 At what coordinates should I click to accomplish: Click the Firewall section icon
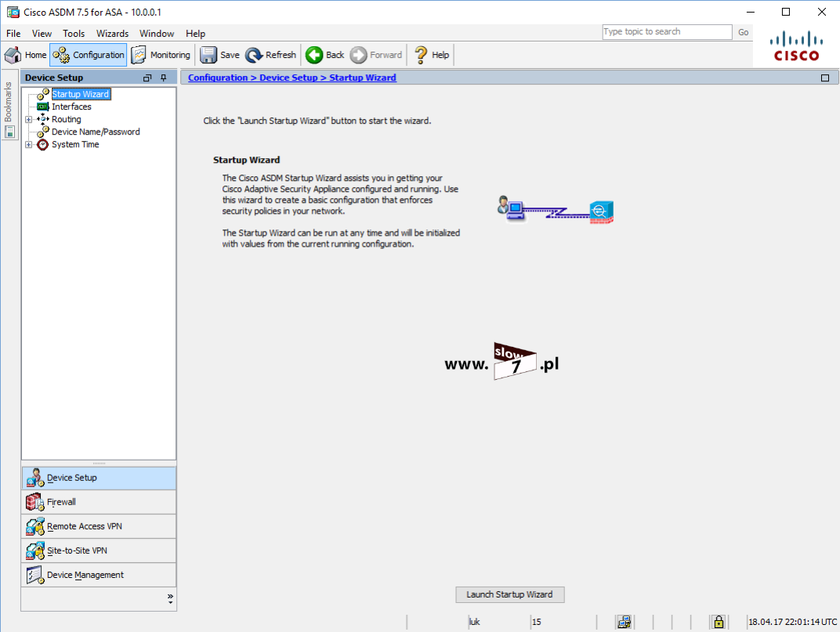(34, 502)
